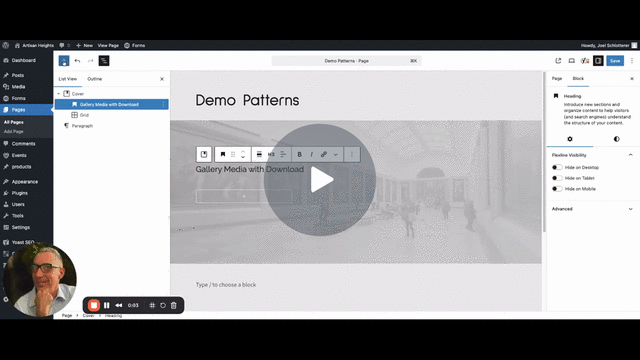Select the Grid block in list view
The image size is (640, 360).
[84, 115]
